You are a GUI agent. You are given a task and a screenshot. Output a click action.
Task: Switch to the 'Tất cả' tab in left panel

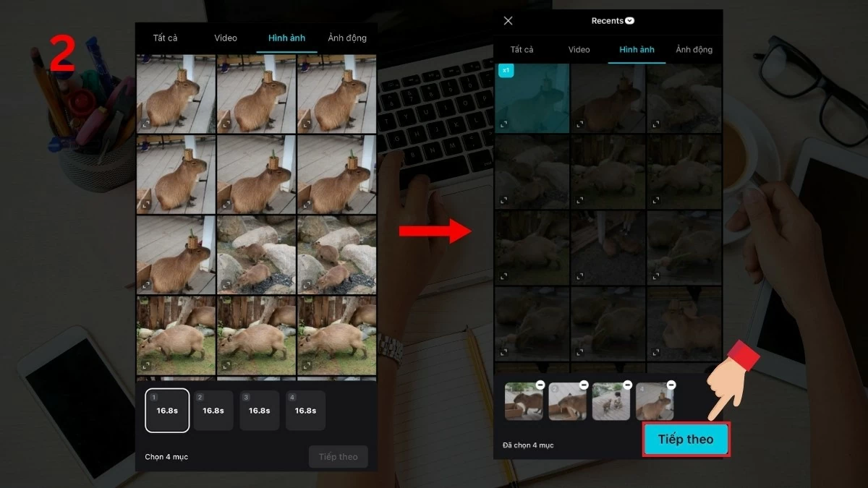tap(165, 38)
